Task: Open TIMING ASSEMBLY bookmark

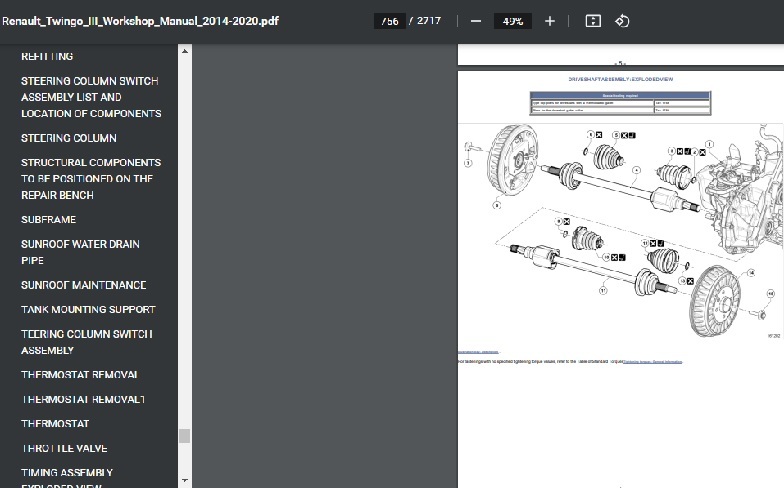Action: (x=67, y=478)
